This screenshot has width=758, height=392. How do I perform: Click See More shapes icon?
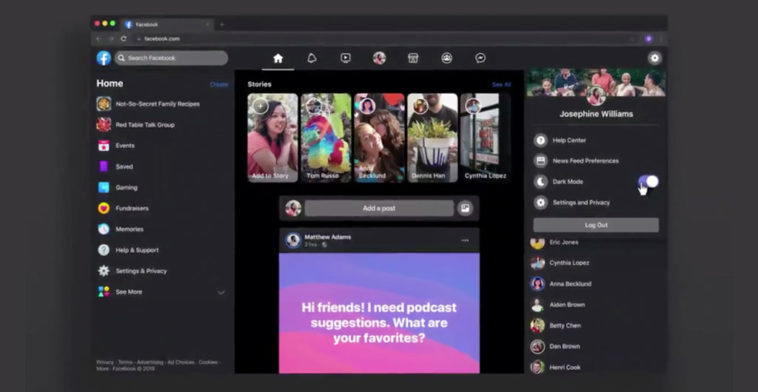[103, 292]
